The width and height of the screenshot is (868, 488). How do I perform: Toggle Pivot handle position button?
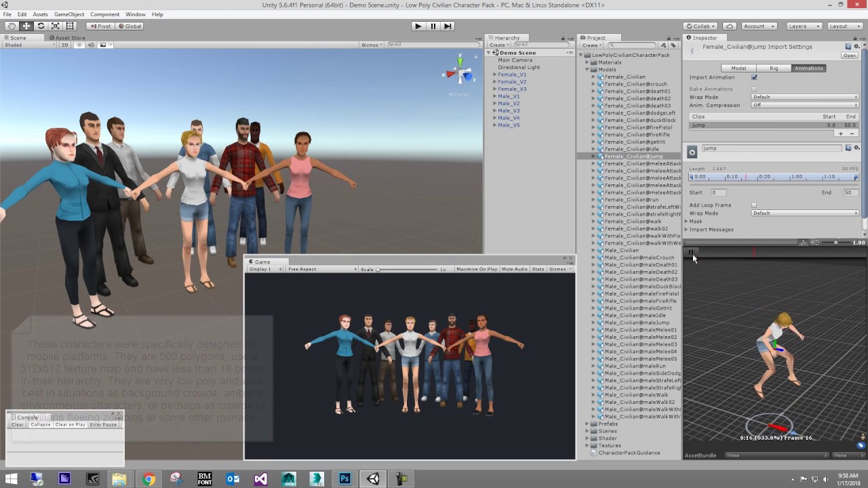(100, 26)
